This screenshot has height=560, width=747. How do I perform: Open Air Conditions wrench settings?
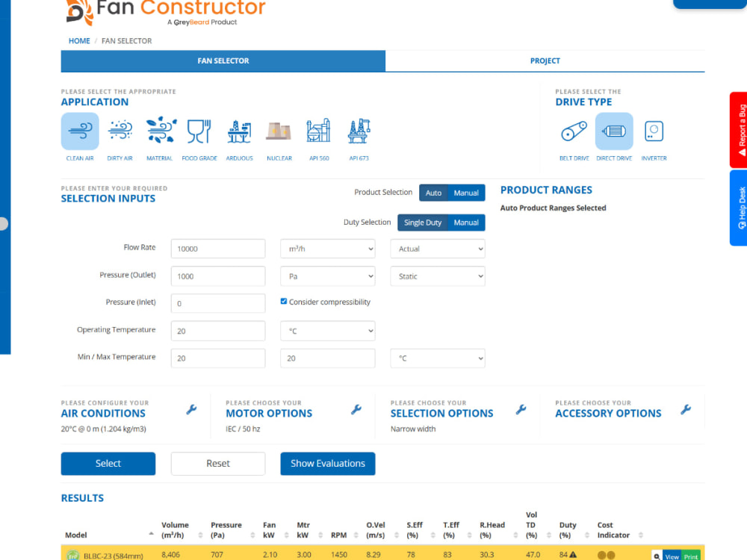point(191,409)
